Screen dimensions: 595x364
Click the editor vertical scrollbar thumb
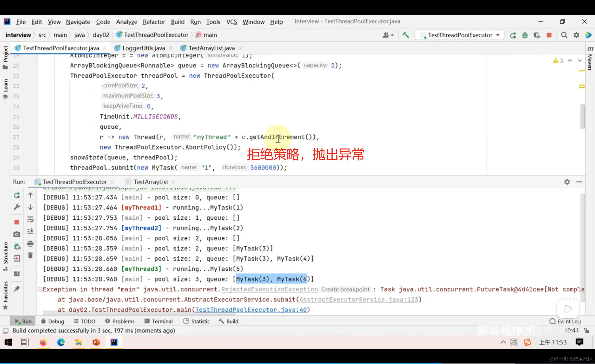[582, 116]
